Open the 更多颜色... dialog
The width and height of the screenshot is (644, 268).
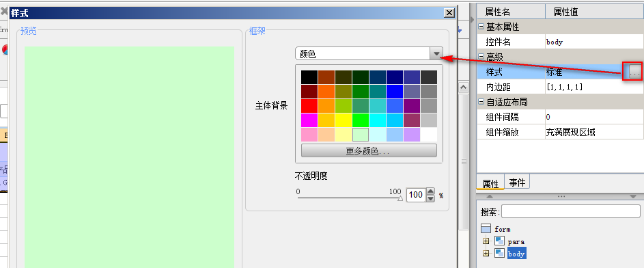tap(369, 151)
